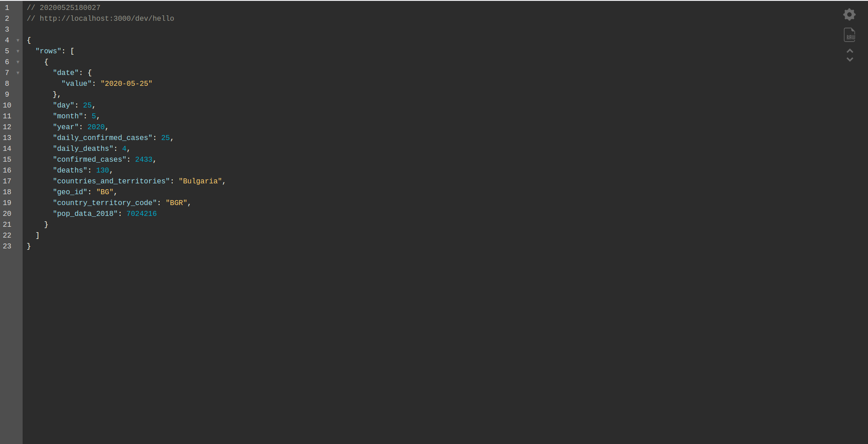The width and height of the screenshot is (868, 444).
Task: Click the "geo_id" key on line 18
Action: 70,192
